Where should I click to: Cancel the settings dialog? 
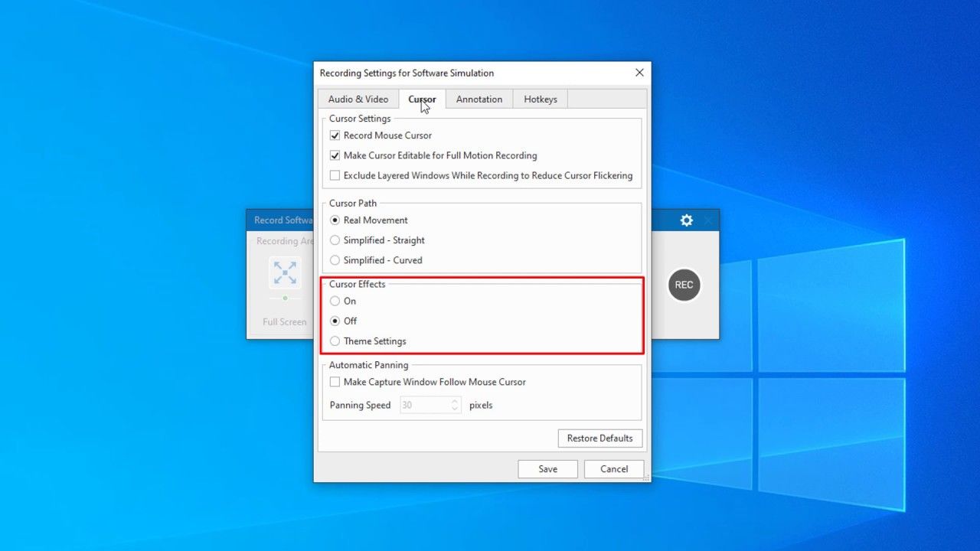(613, 468)
